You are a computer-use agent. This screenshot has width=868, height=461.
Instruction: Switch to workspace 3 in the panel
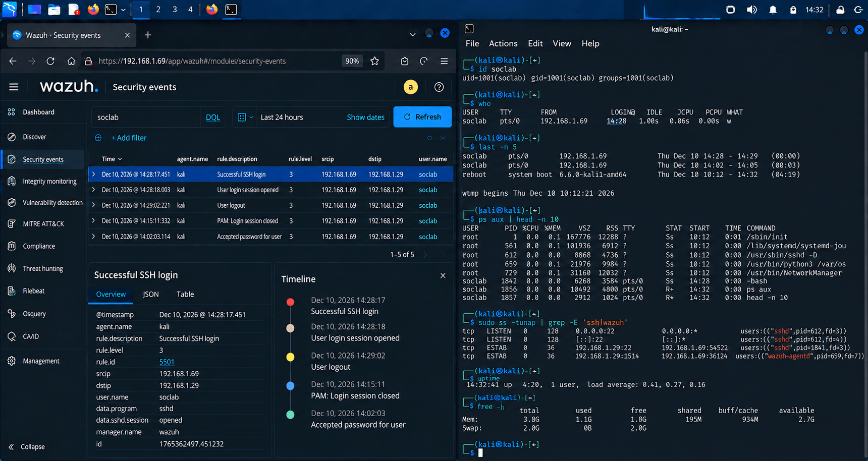click(x=175, y=10)
